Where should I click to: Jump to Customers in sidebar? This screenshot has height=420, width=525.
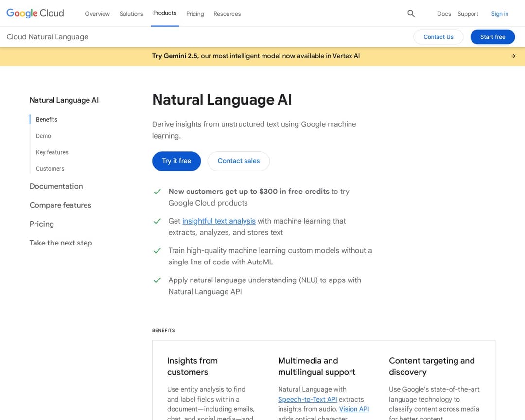[x=50, y=169]
